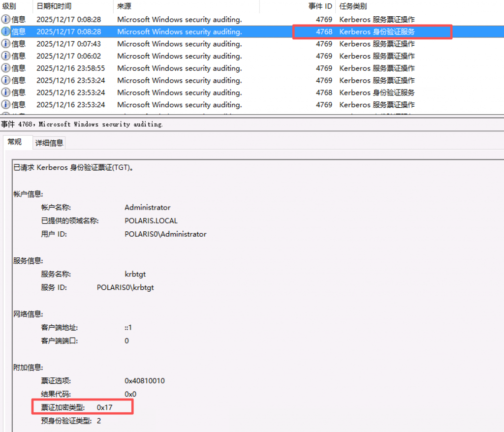Click the 任务类别 column header
The width and height of the screenshot is (504, 432).
point(353,6)
